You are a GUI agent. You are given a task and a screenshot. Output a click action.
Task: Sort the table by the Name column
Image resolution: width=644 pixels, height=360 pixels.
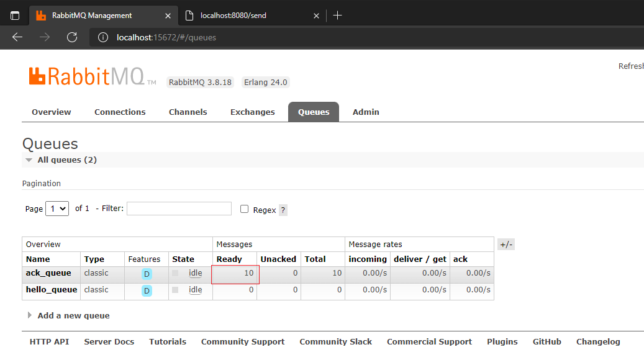click(38, 259)
